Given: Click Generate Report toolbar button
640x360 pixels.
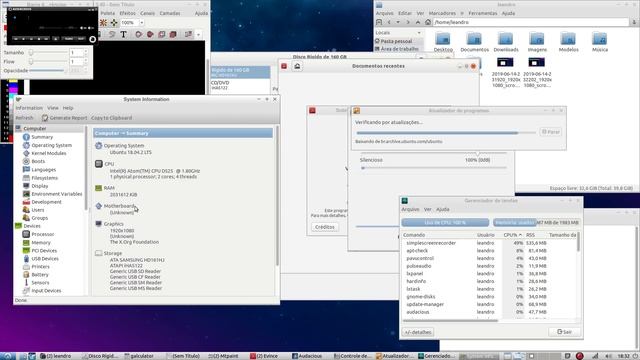Looking at the screenshot, I should click(x=64, y=118).
